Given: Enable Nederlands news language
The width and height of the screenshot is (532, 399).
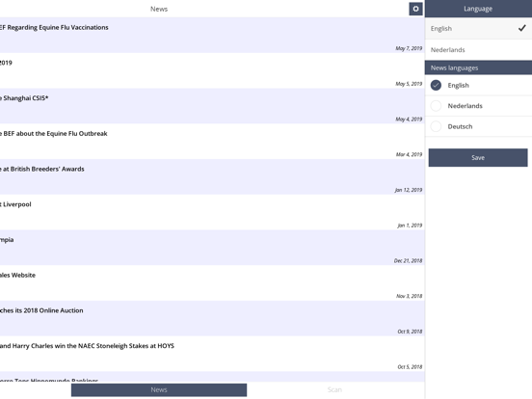Looking at the screenshot, I should (x=478, y=106).
